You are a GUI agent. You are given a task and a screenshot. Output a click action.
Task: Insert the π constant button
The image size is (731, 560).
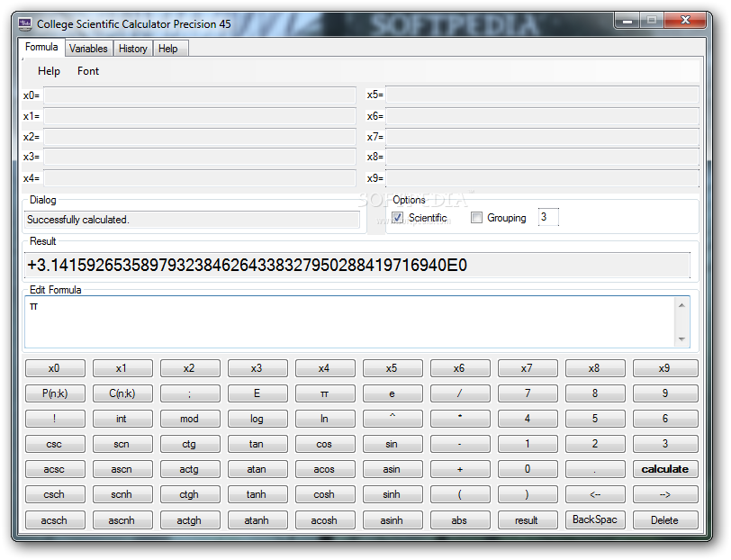pos(324,393)
